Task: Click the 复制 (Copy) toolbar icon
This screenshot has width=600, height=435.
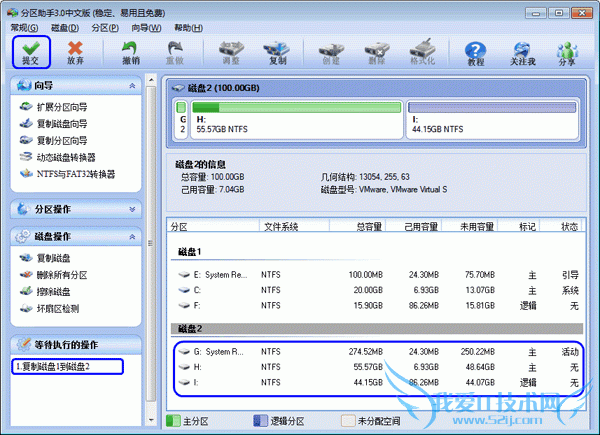Action: click(277, 52)
